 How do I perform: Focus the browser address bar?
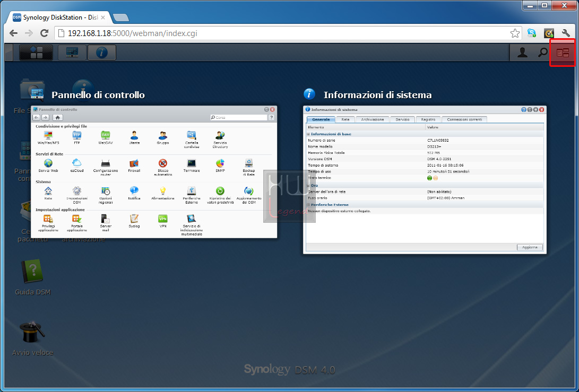[x=288, y=33]
